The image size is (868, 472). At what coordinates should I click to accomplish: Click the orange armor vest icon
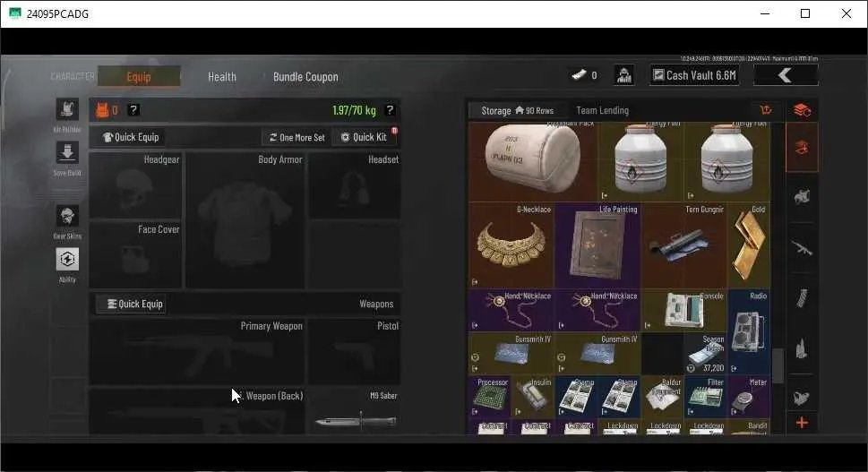(x=102, y=110)
